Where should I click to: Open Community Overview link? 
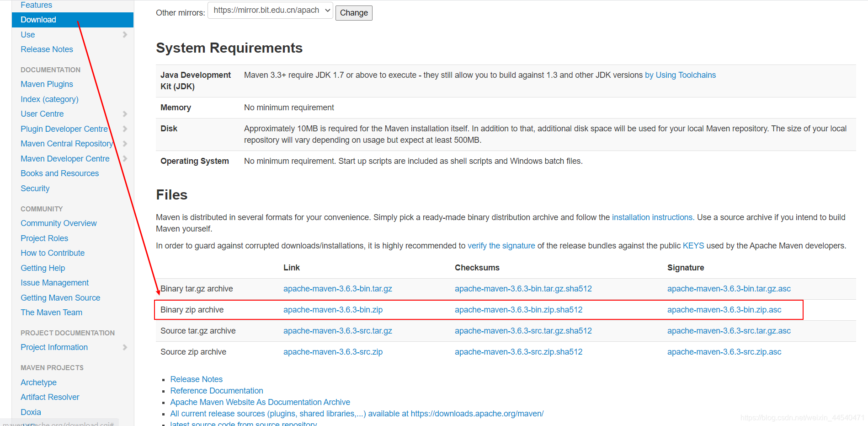pos(59,223)
